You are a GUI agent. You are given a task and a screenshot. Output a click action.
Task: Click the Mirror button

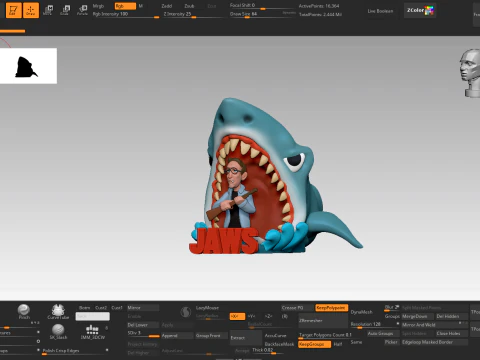tap(143, 308)
